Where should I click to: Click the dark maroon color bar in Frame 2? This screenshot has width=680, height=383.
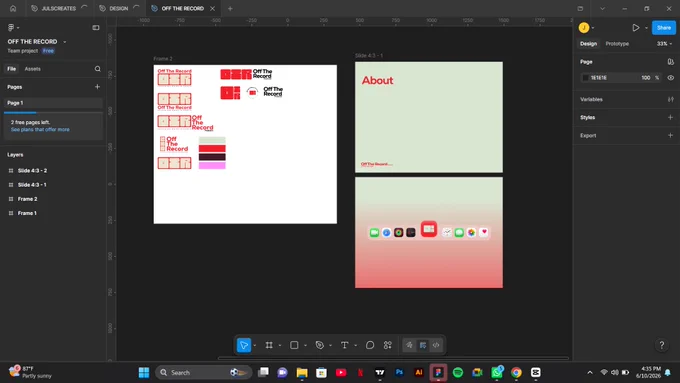click(212, 157)
